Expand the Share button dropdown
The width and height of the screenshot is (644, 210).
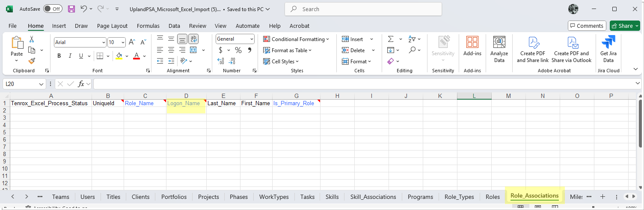tap(637, 26)
